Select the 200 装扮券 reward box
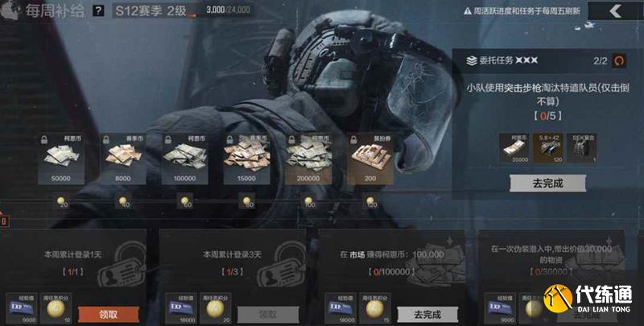The image size is (644, 326). 370,159
